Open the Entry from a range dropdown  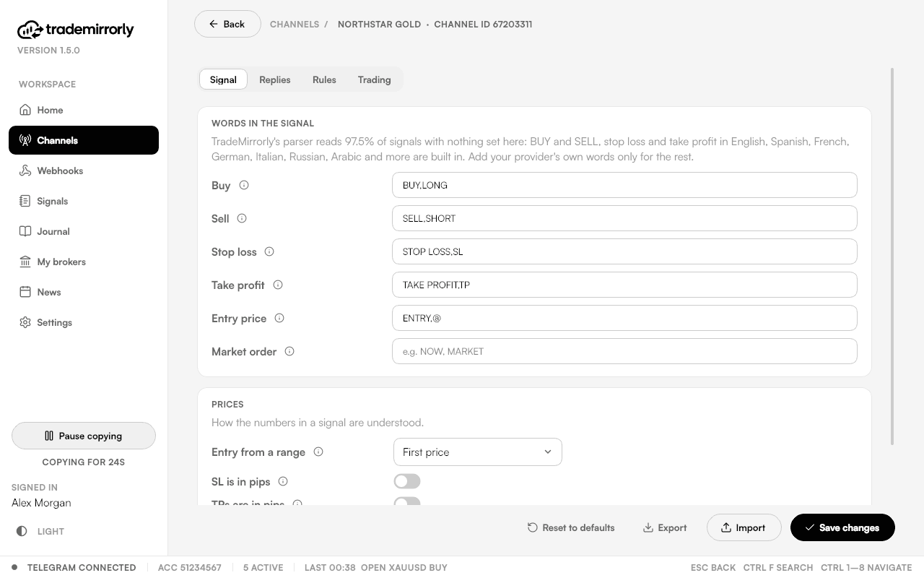478,452
